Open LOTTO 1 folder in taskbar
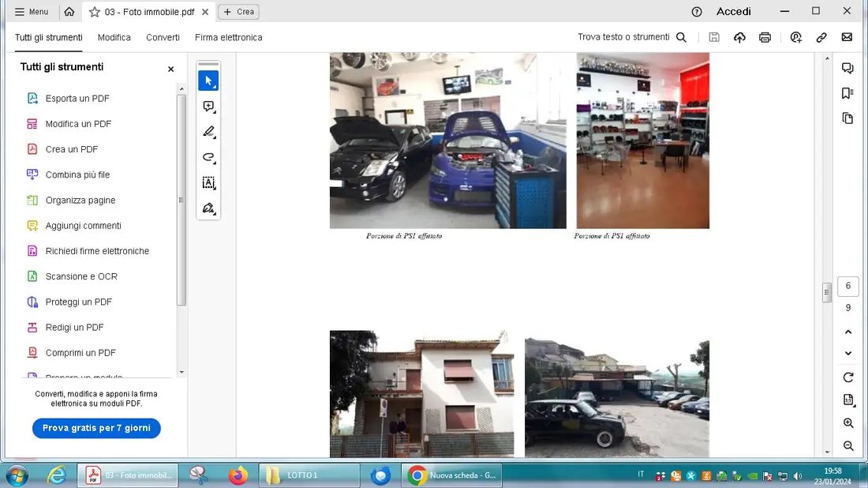Screen dimensions: 868x488 pos(309,475)
